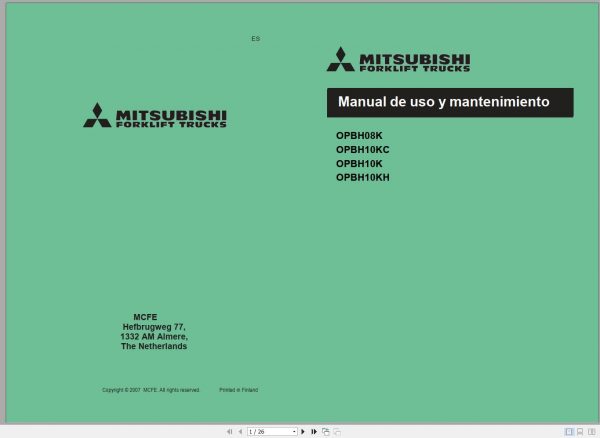Click the OPBH10KH model text

(362, 177)
